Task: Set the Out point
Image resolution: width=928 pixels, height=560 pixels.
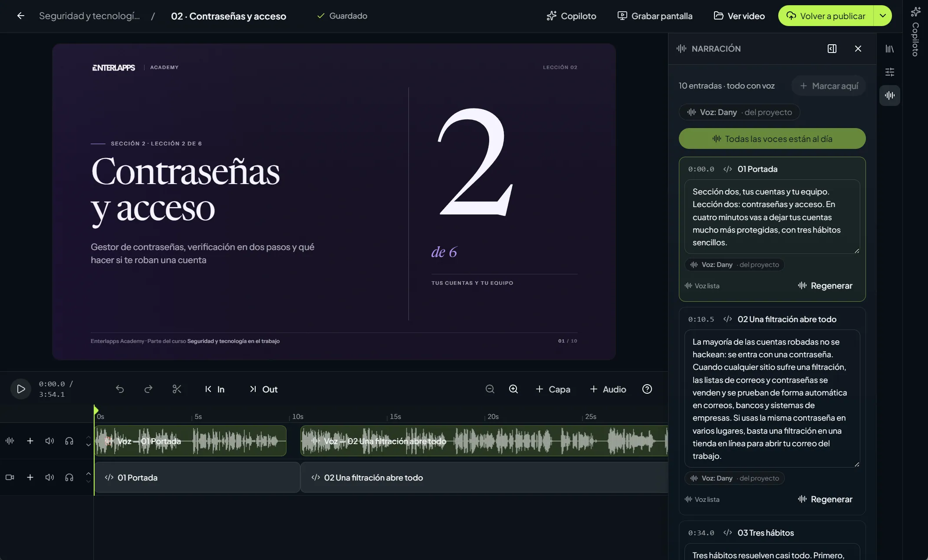Action: [264, 389]
